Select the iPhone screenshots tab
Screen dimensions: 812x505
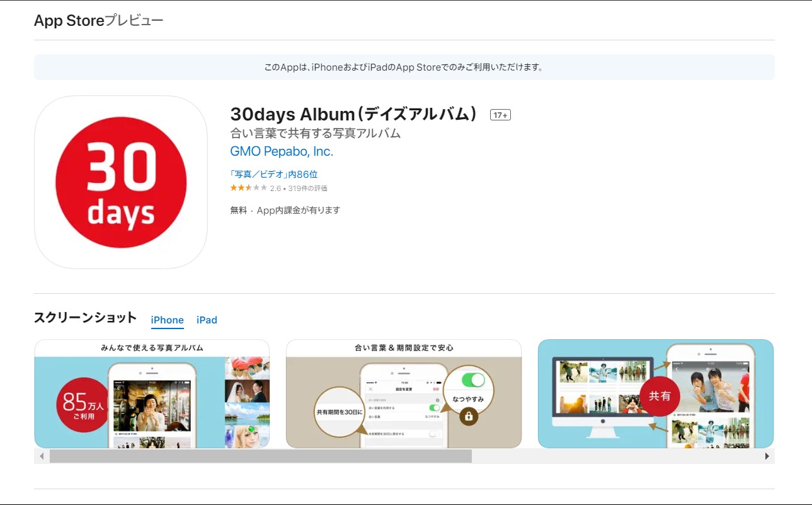click(x=167, y=320)
